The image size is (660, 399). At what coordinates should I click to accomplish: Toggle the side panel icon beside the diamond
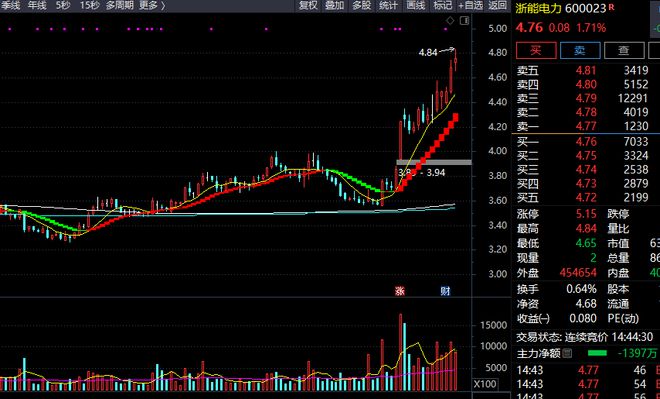(464, 21)
